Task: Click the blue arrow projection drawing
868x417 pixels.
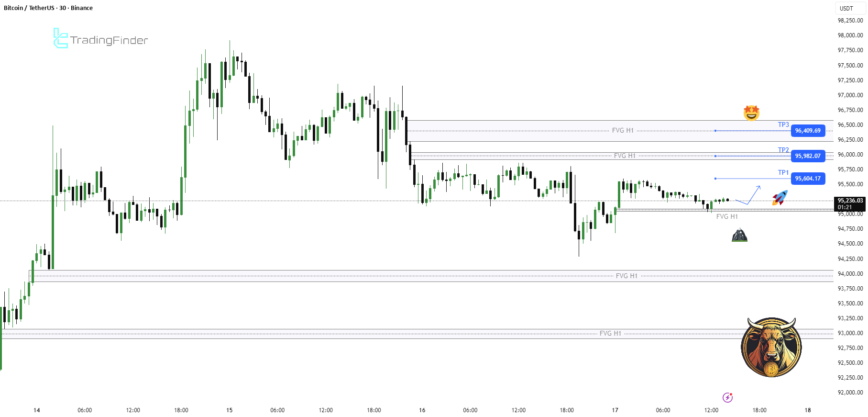Action: click(748, 195)
